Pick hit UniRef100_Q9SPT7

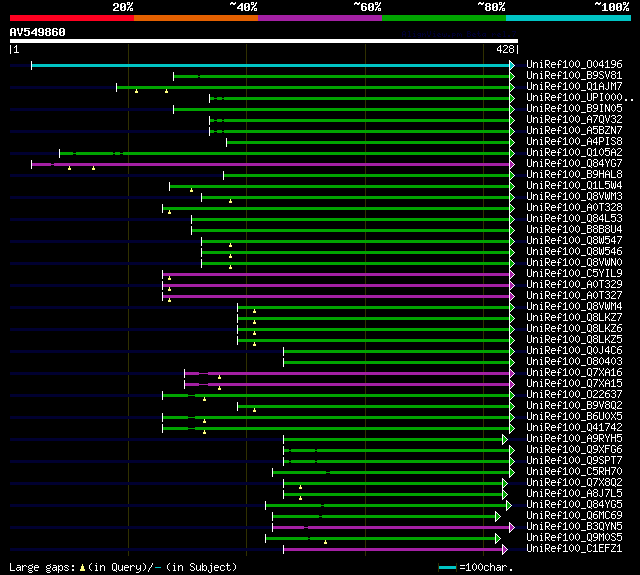[574, 461]
